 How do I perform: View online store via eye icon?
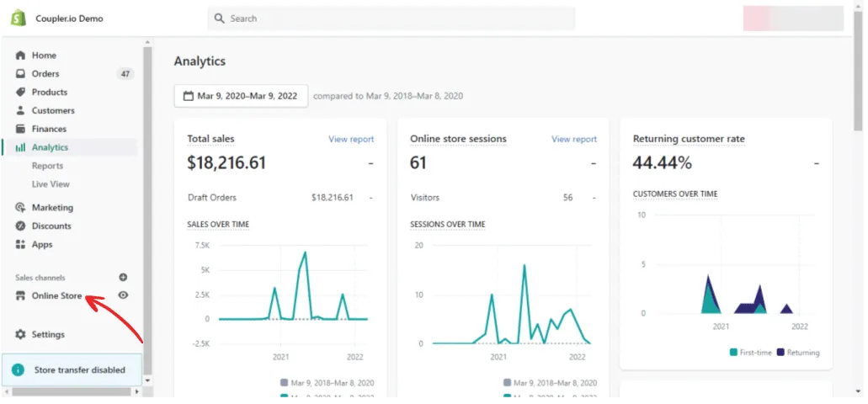point(123,295)
